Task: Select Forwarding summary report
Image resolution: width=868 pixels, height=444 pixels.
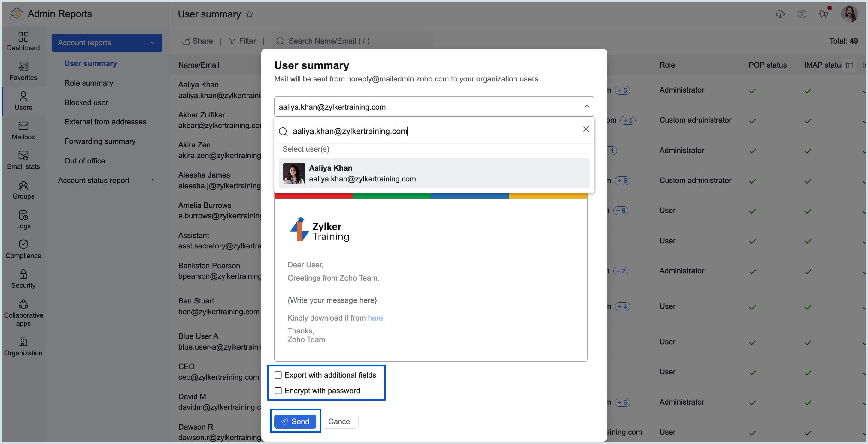Action: click(x=100, y=141)
